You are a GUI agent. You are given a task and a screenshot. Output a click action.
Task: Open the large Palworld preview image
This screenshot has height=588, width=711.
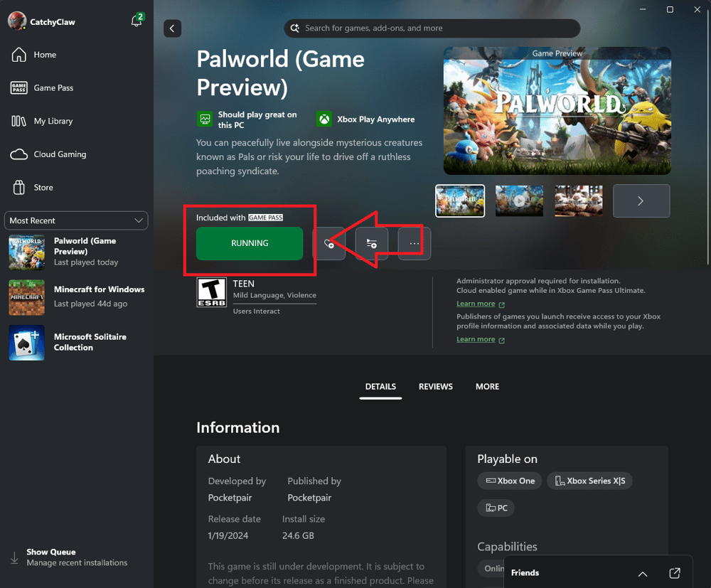click(557, 111)
